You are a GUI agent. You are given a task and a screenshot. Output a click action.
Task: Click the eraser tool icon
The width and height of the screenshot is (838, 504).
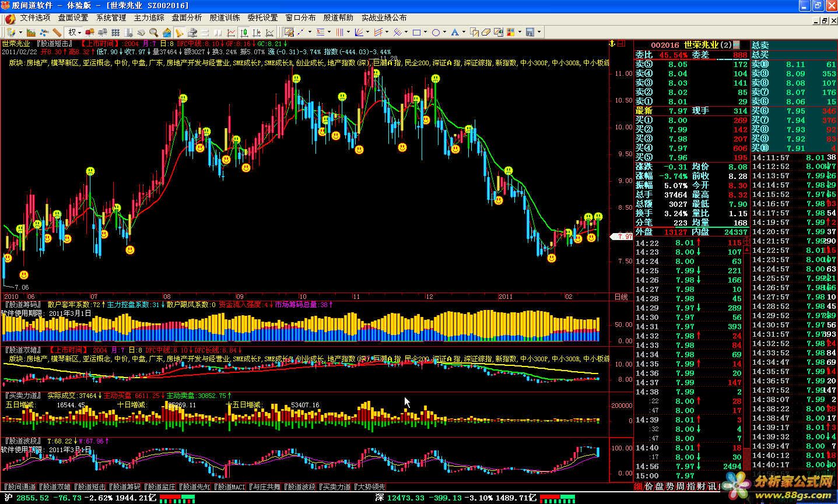(x=486, y=33)
